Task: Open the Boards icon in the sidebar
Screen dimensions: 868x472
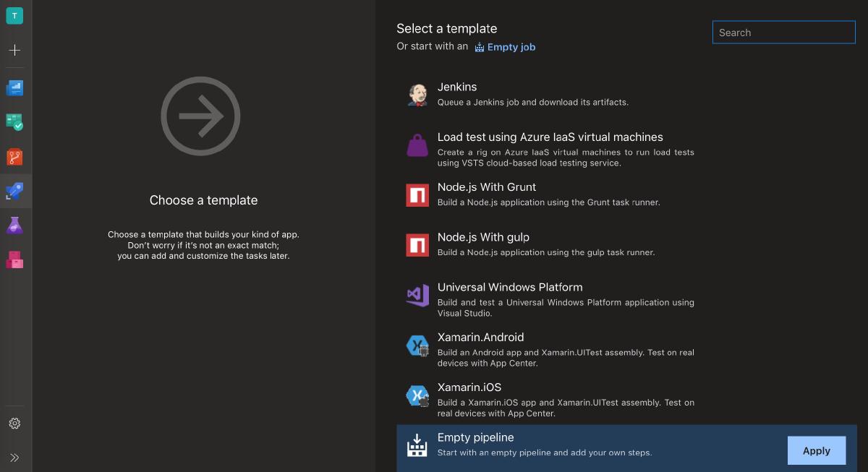Action: pyautogui.click(x=15, y=87)
